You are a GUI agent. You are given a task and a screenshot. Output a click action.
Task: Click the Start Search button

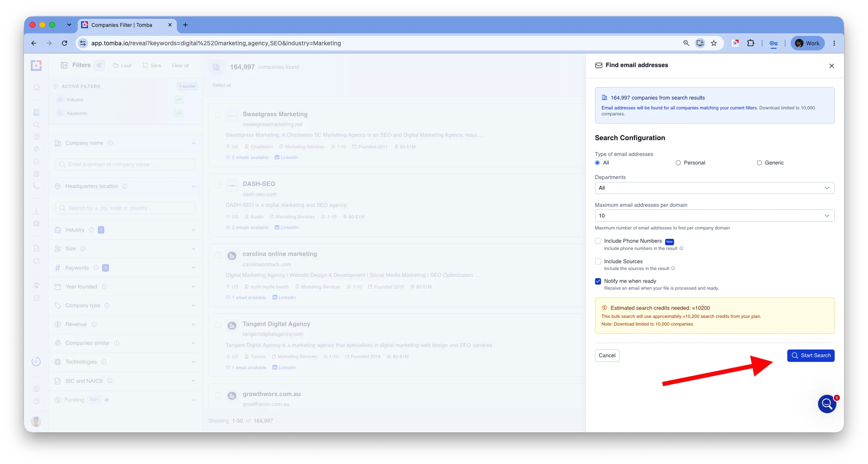click(x=810, y=355)
